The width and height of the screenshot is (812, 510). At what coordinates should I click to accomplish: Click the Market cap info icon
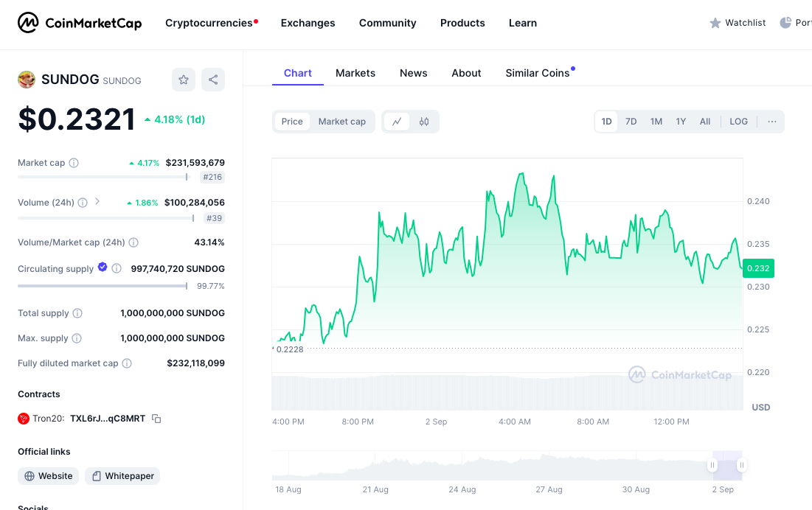point(74,163)
